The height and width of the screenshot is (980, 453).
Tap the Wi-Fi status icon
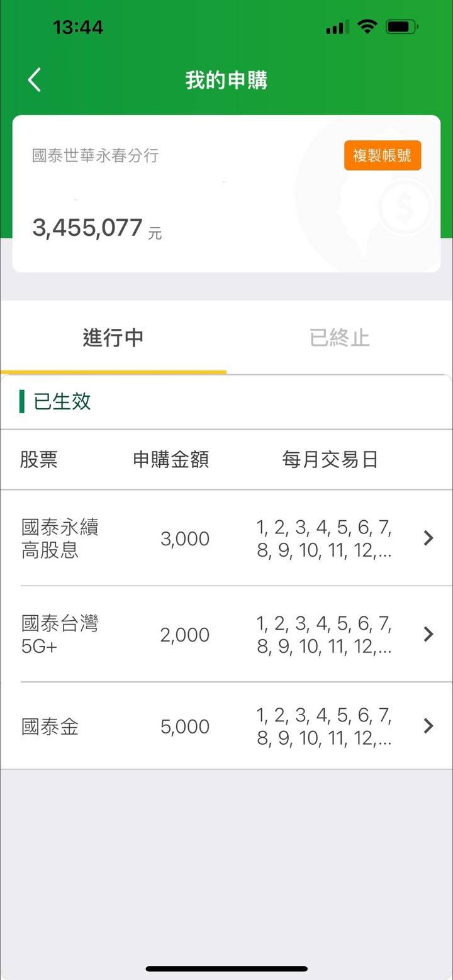(366, 26)
